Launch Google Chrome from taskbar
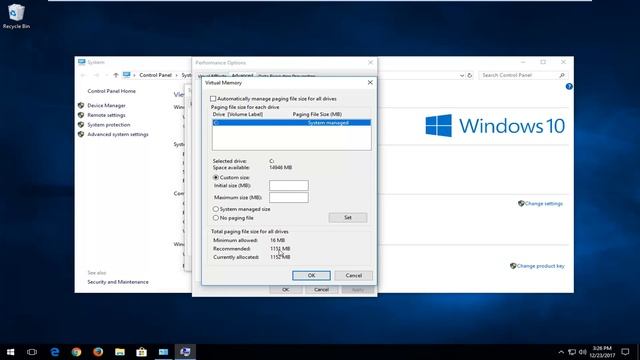640x360 pixels. [76, 352]
